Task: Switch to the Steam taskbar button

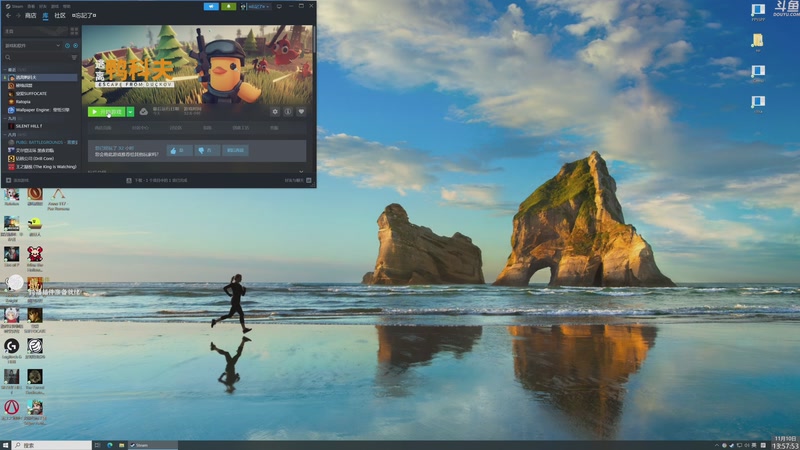Action: pos(153,445)
